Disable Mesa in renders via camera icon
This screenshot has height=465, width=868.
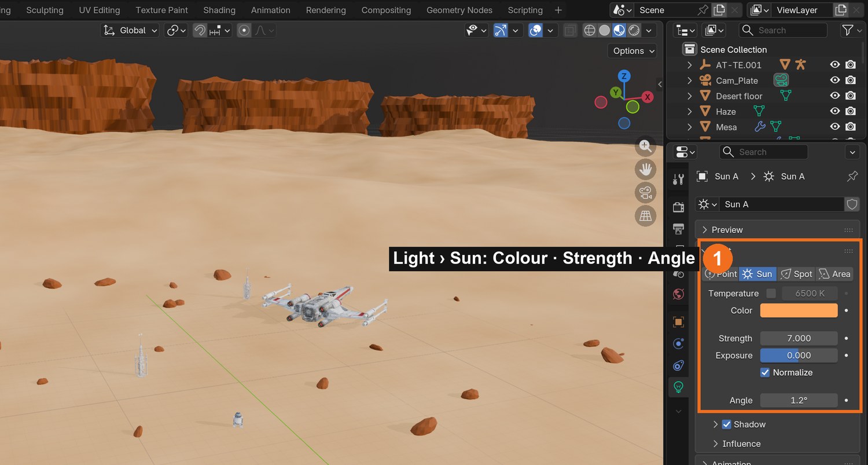point(851,127)
